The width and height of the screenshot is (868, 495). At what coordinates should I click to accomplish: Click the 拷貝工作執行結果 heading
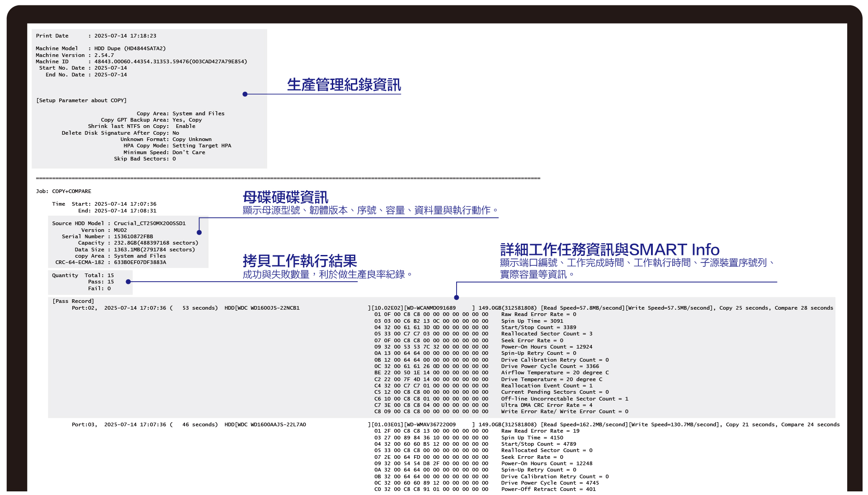[x=299, y=261]
